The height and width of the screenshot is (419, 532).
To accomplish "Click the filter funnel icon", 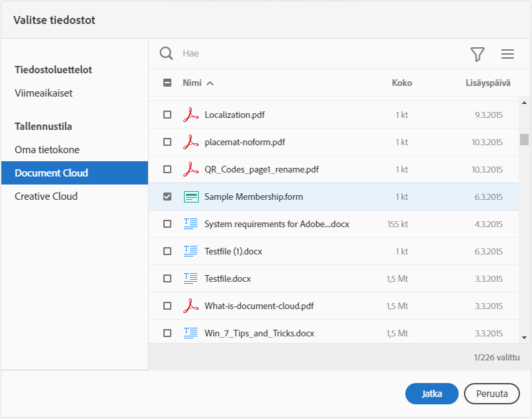I will coord(477,54).
